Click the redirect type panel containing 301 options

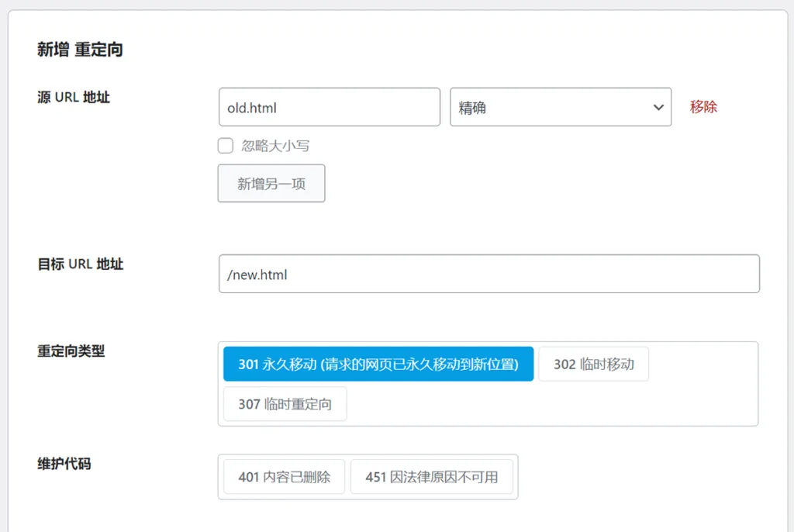[x=488, y=383]
